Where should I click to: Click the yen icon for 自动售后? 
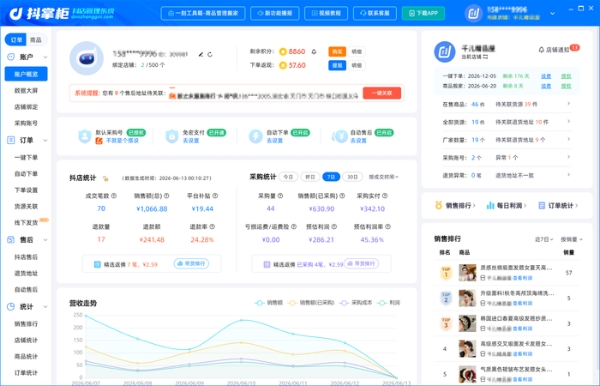tap(339, 136)
